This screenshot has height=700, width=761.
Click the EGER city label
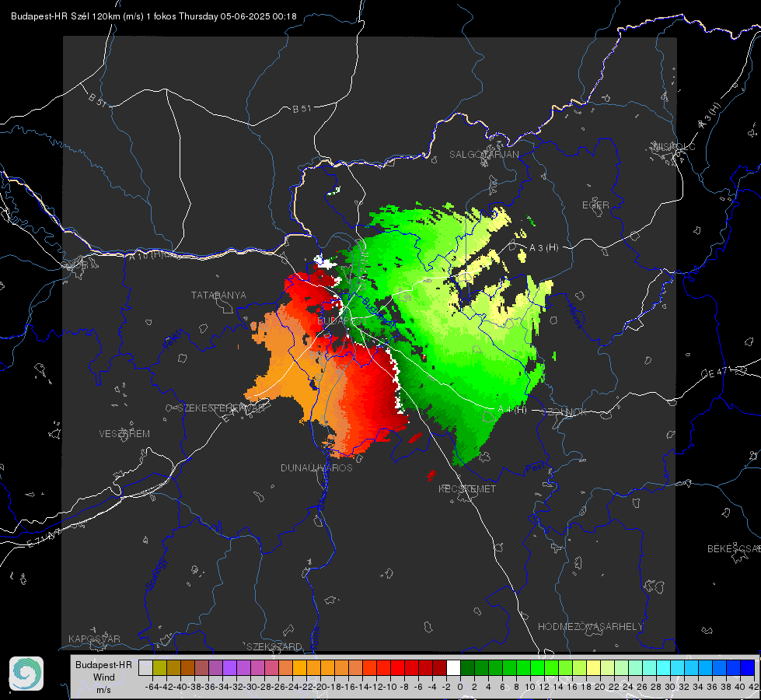coord(595,205)
